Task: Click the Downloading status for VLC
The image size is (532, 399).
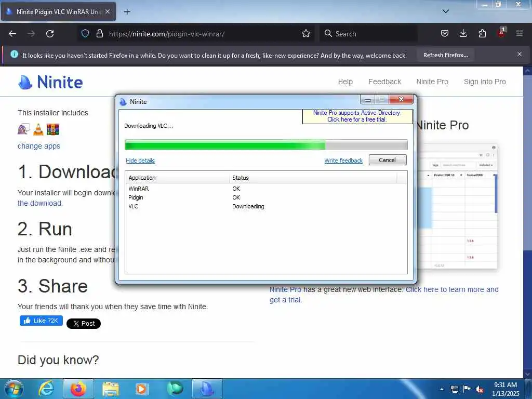Action: click(x=248, y=206)
